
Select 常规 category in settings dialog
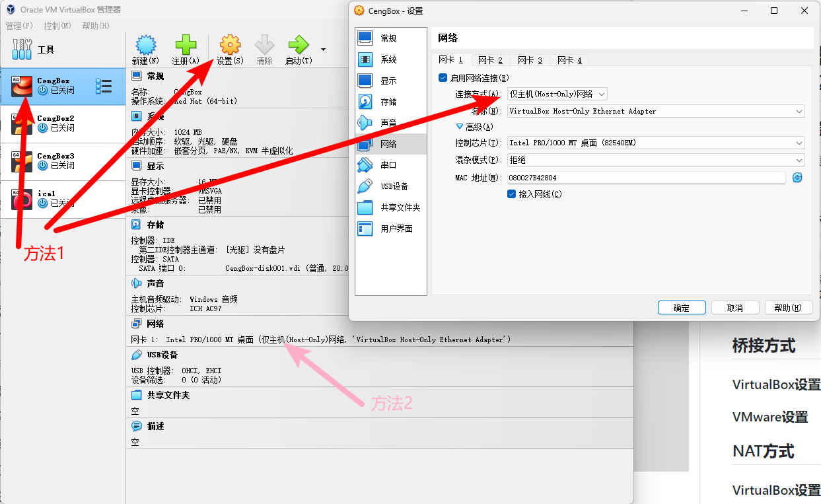click(x=391, y=38)
